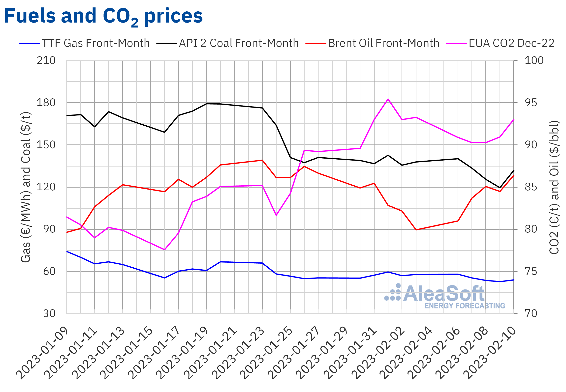Click the 100 value on right axis
Screen dimensions: 566x392
coord(534,61)
